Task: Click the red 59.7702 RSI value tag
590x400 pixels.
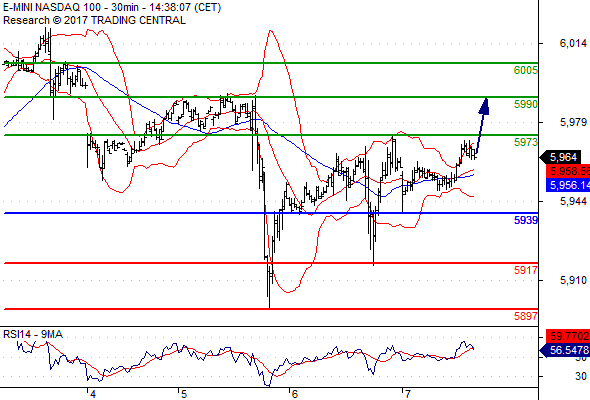Action: [568, 336]
